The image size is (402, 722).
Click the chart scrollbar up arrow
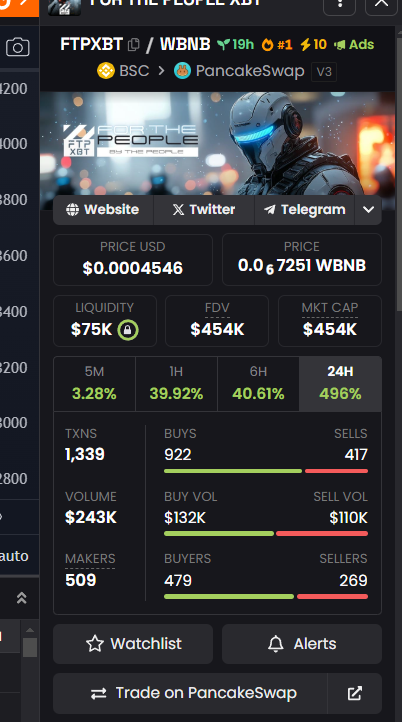pos(30,630)
